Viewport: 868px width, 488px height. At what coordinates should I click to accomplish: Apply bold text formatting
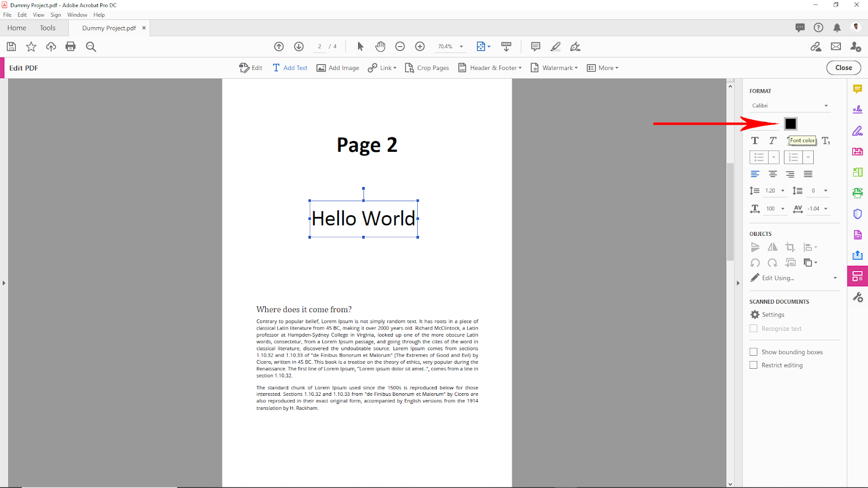coord(755,140)
